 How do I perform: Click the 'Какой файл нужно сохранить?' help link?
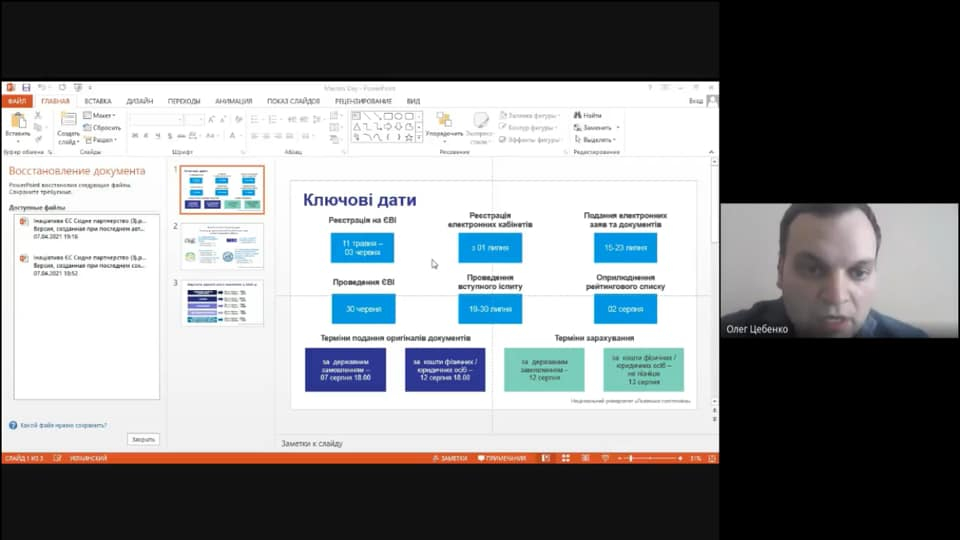[64, 425]
